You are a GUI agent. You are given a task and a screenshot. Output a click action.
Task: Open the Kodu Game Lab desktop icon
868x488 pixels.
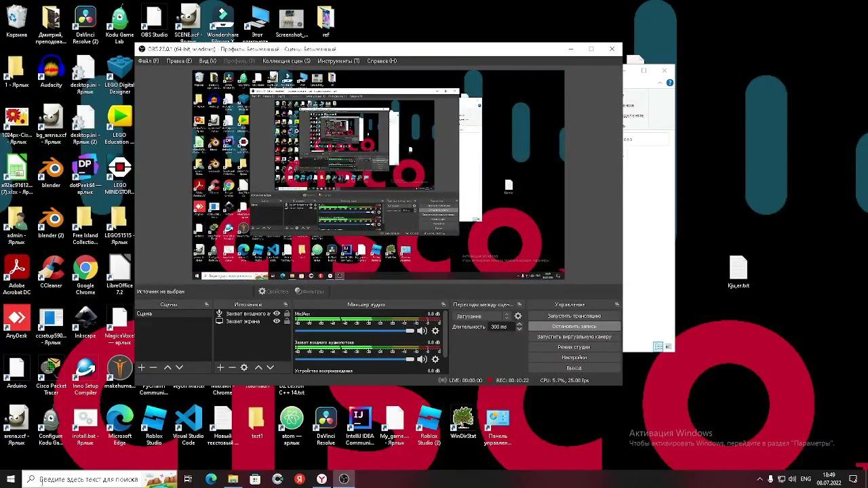(119, 25)
